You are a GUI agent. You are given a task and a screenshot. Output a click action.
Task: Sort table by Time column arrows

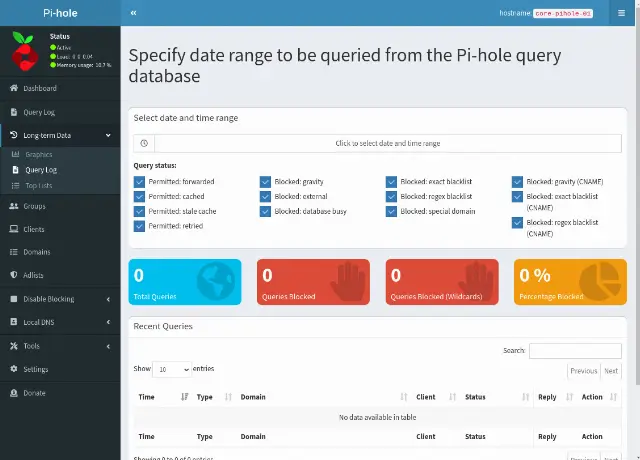click(x=184, y=397)
